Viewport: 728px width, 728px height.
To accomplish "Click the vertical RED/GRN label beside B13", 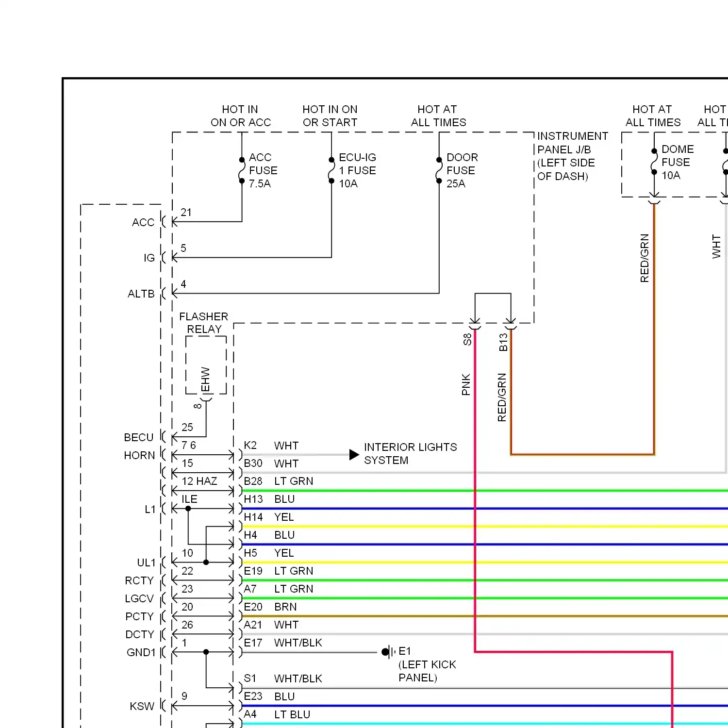I will tap(502, 397).
